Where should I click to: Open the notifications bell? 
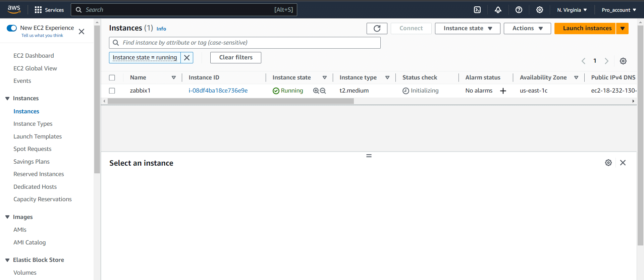[498, 10]
